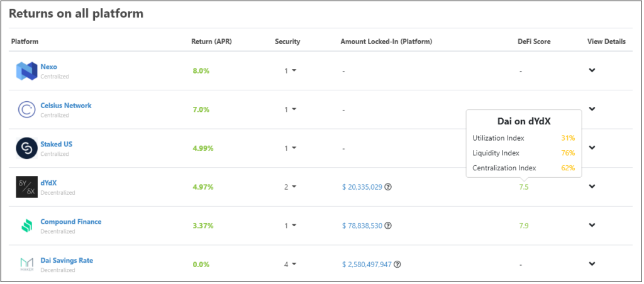644x284 pixels.
Task: Expand view details for Compound Finance
Action: pos(592,225)
